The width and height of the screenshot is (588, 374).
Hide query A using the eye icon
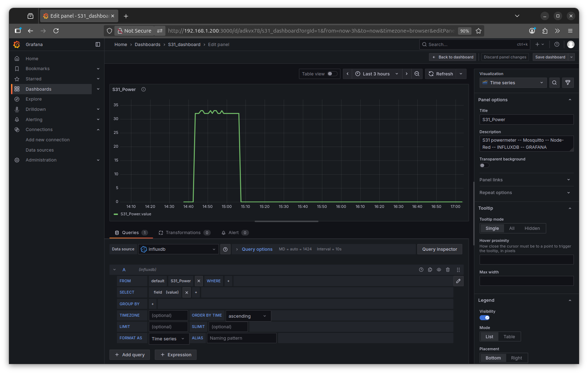(x=439, y=270)
